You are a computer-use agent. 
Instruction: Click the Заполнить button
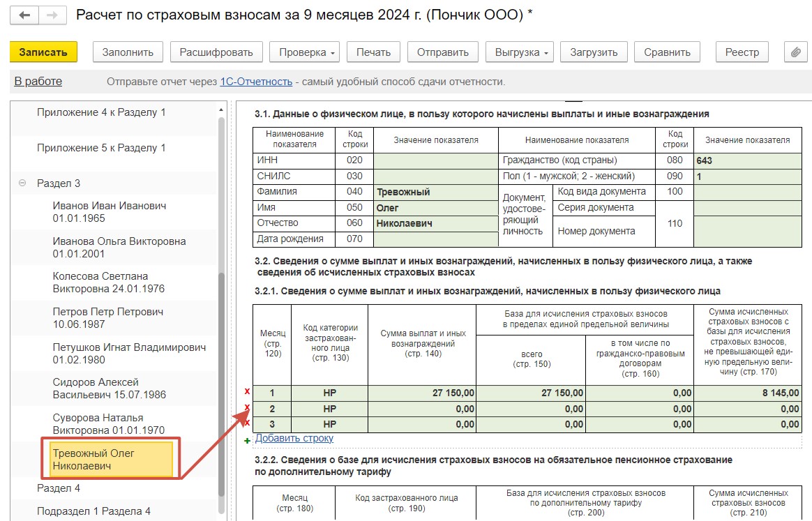pos(128,52)
